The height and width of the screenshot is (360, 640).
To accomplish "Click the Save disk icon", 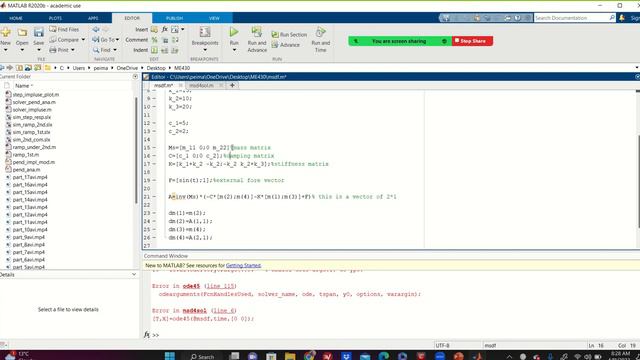I will (39, 33).
